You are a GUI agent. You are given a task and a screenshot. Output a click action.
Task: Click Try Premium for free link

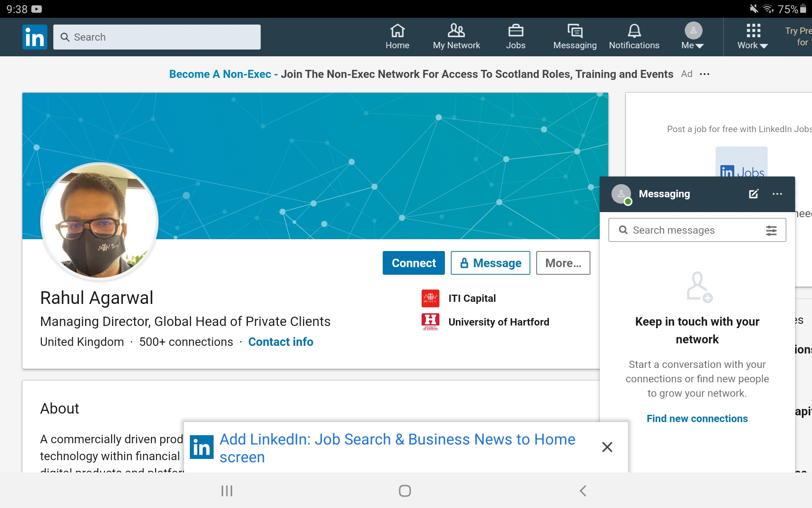click(x=798, y=36)
